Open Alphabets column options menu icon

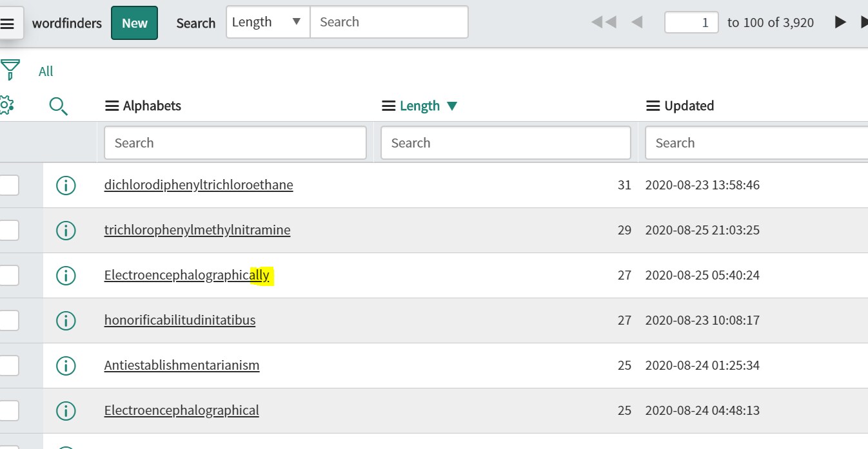click(x=112, y=106)
